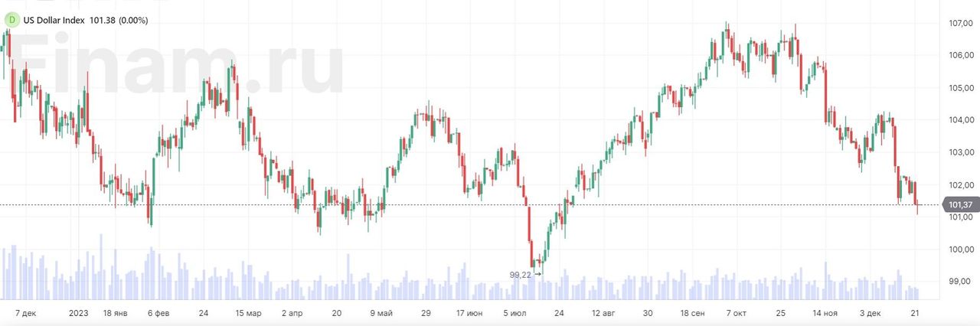Click the 12 авг date label

point(603,314)
